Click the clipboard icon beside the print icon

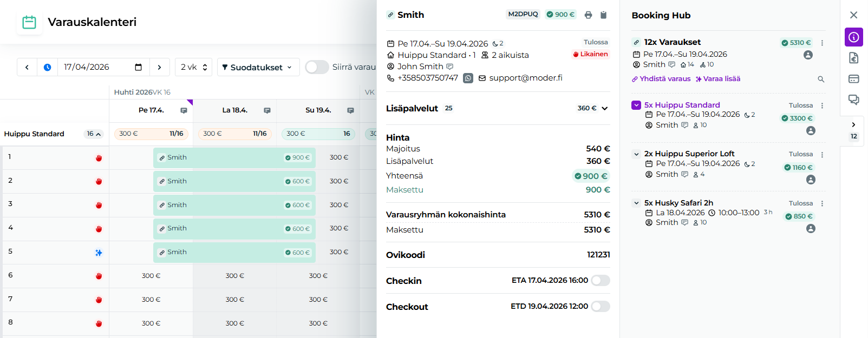603,15
